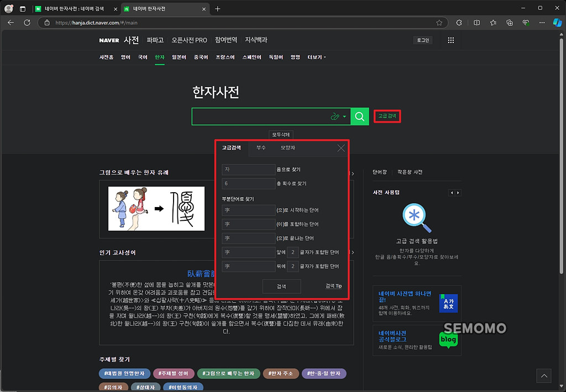Click the 앞에 글자 수 number box
The height and width of the screenshot is (392, 566).
click(293, 252)
